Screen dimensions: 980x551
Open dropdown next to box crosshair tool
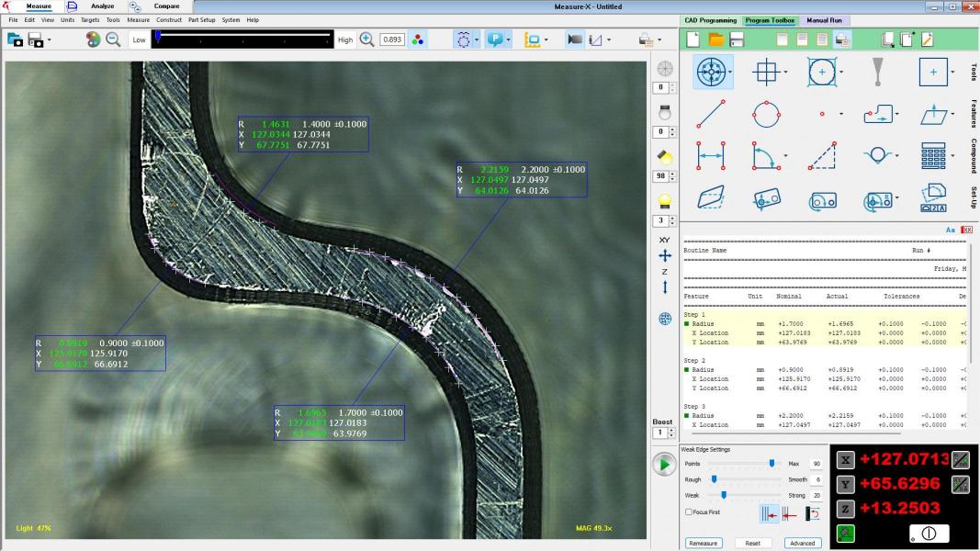coord(785,73)
